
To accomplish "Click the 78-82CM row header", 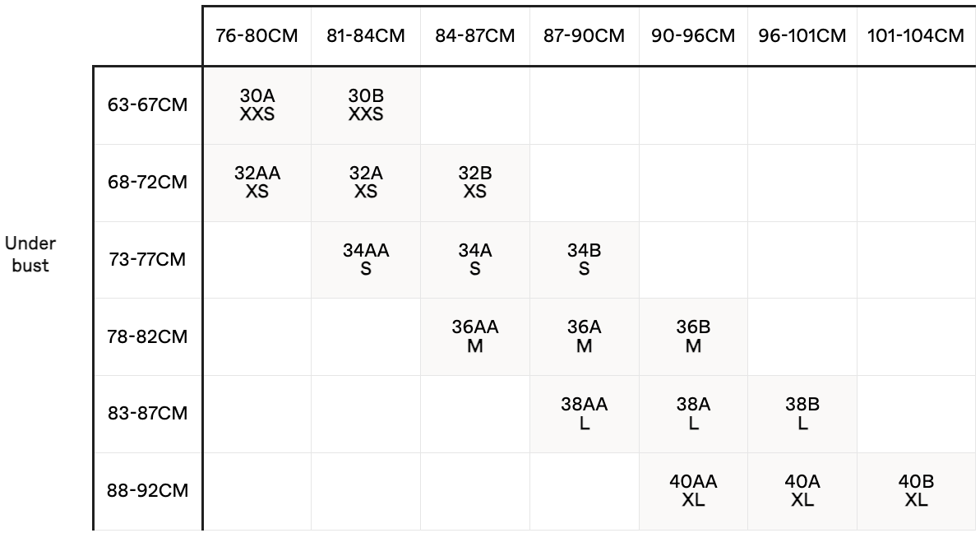I will (148, 337).
